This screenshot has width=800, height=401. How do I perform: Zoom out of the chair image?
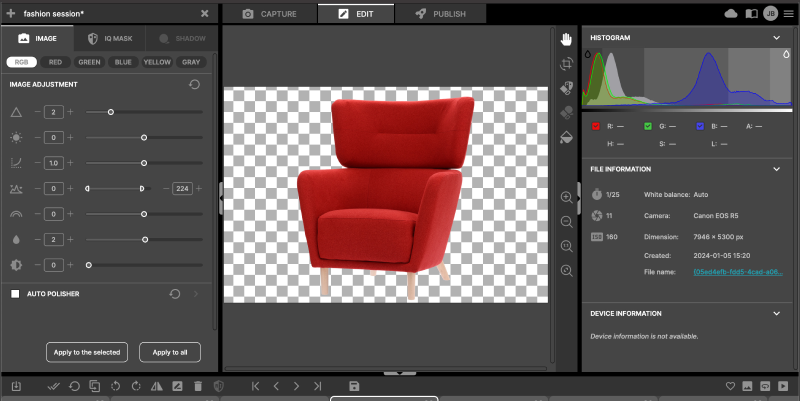[x=566, y=222]
